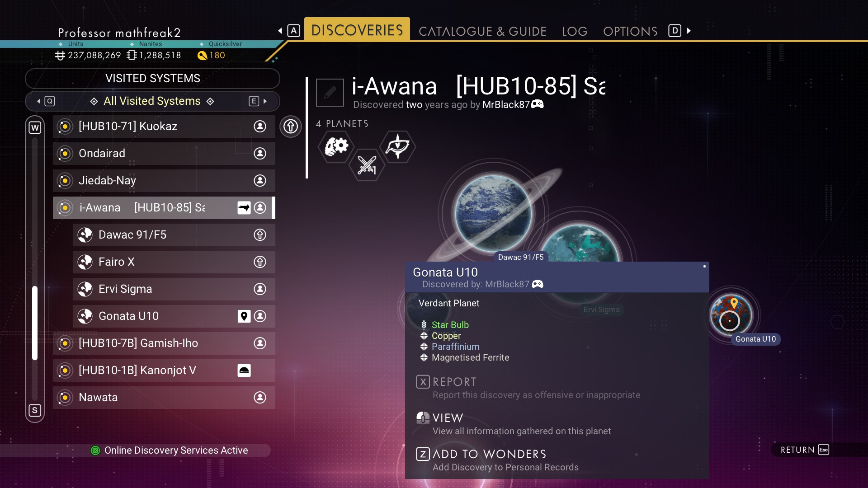The height and width of the screenshot is (488, 868).
Task: Switch to Catalogue & Guide tab
Action: click(x=482, y=31)
